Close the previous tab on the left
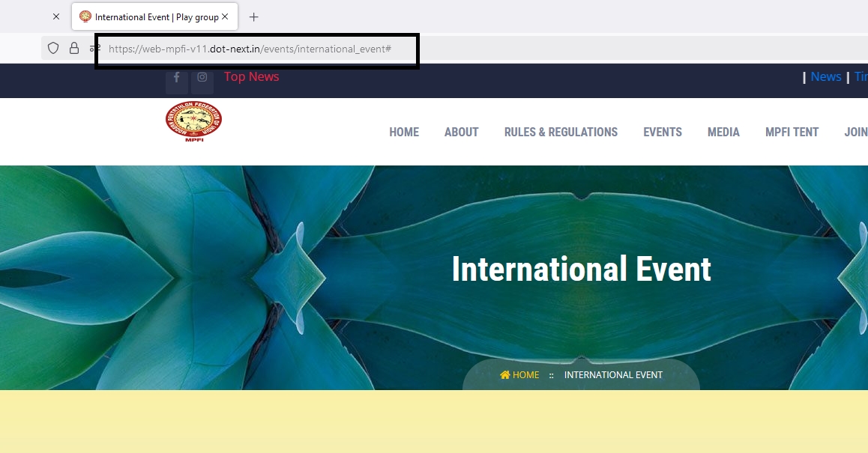The width and height of the screenshot is (868, 453). coord(56,16)
